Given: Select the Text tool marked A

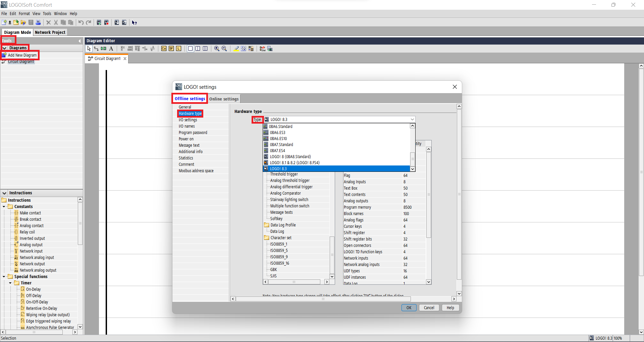Looking at the screenshot, I should pos(111,49).
